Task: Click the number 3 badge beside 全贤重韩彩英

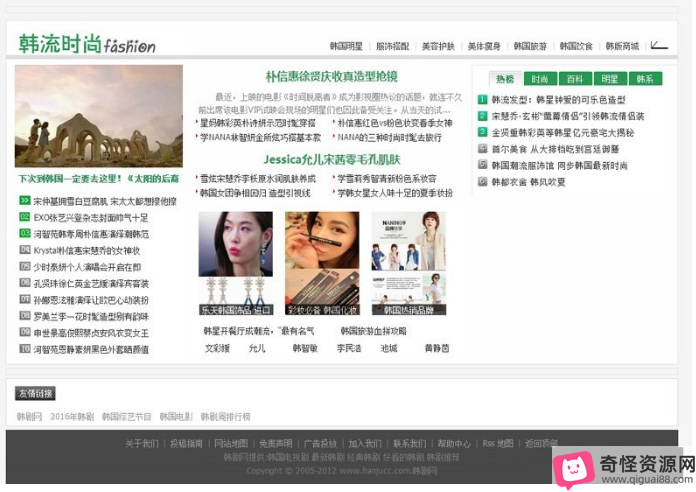Action: pyautogui.click(x=482, y=132)
